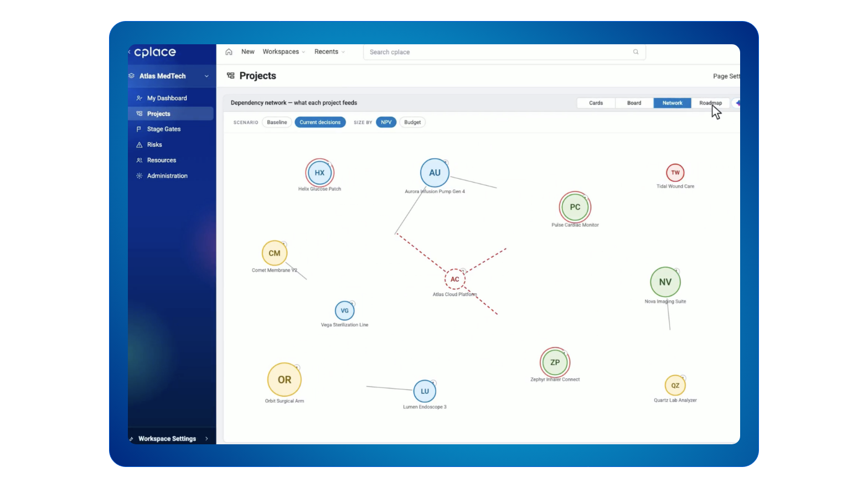This screenshot has height=488, width=868.
Task: Select the PC Pulse Cardiac Monitor node
Action: click(575, 207)
